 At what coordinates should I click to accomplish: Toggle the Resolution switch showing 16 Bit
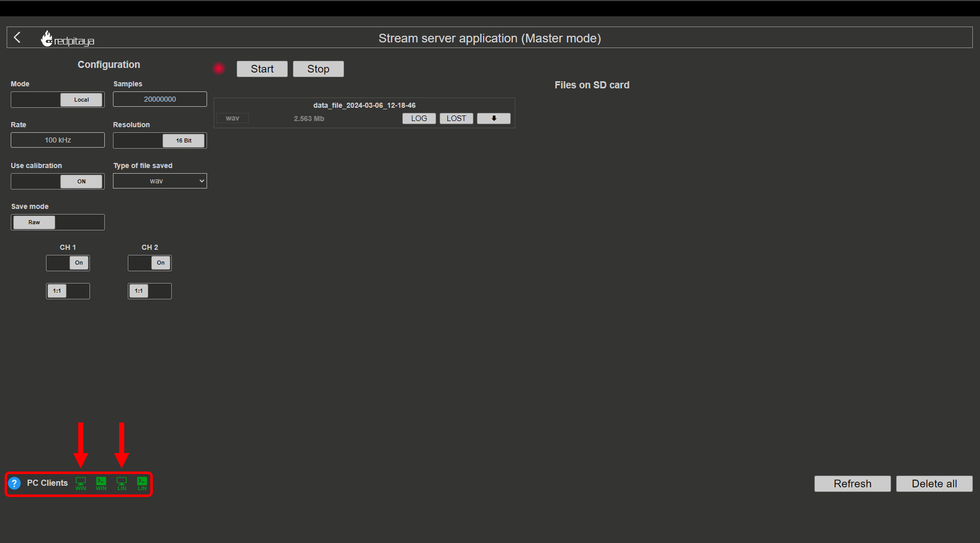tap(160, 140)
